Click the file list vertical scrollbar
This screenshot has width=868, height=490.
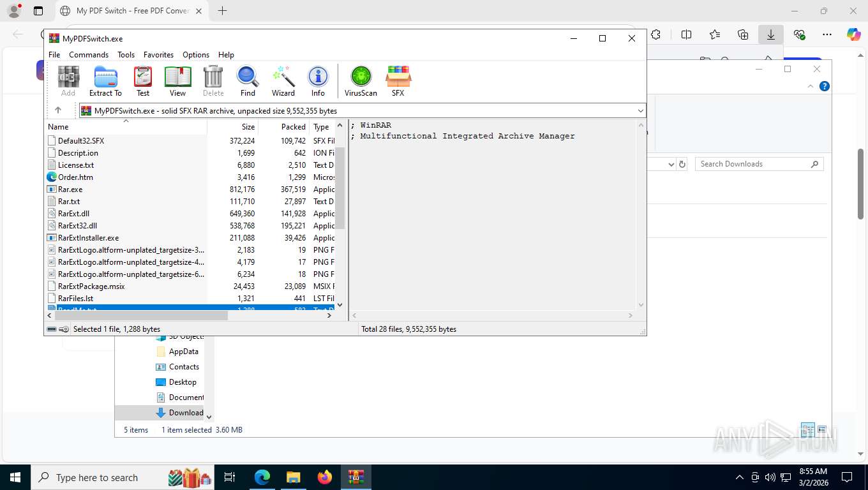coord(340,188)
